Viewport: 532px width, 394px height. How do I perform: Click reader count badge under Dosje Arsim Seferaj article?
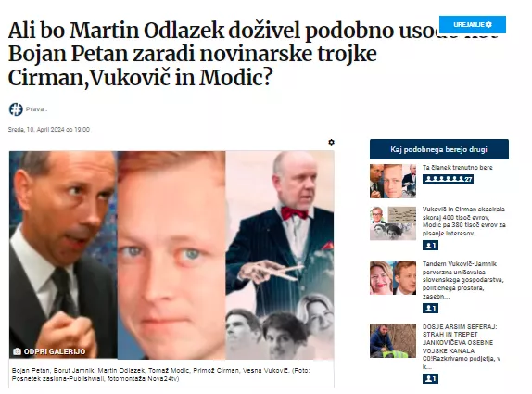pos(430,379)
